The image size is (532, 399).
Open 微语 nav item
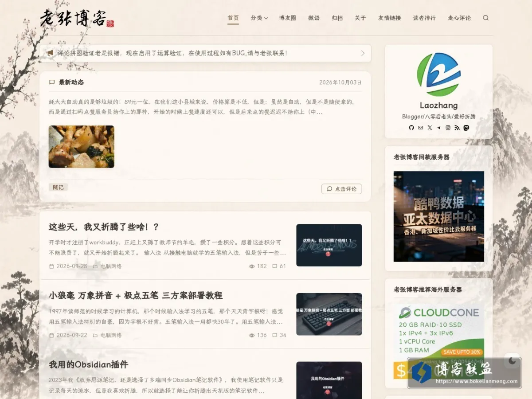click(x=314, y=18)
